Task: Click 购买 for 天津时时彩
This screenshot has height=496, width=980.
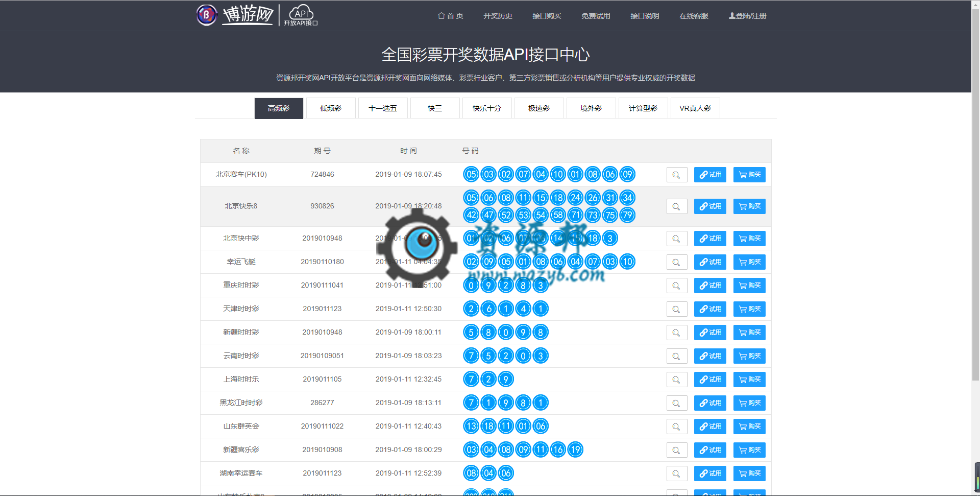Action: coord(749,309)
